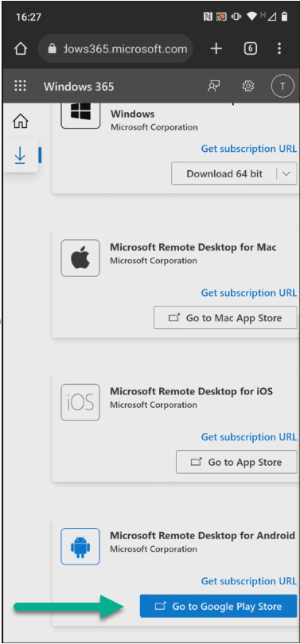Tap the NFC status bar icon
The height and width of the screenshot is (644, 300).
(x=208, y=17)
